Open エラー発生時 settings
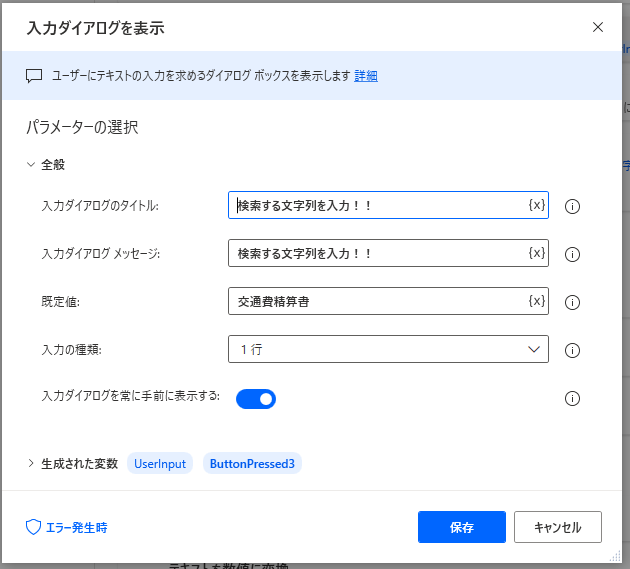630x569 pixels. [x=66, y=527]
